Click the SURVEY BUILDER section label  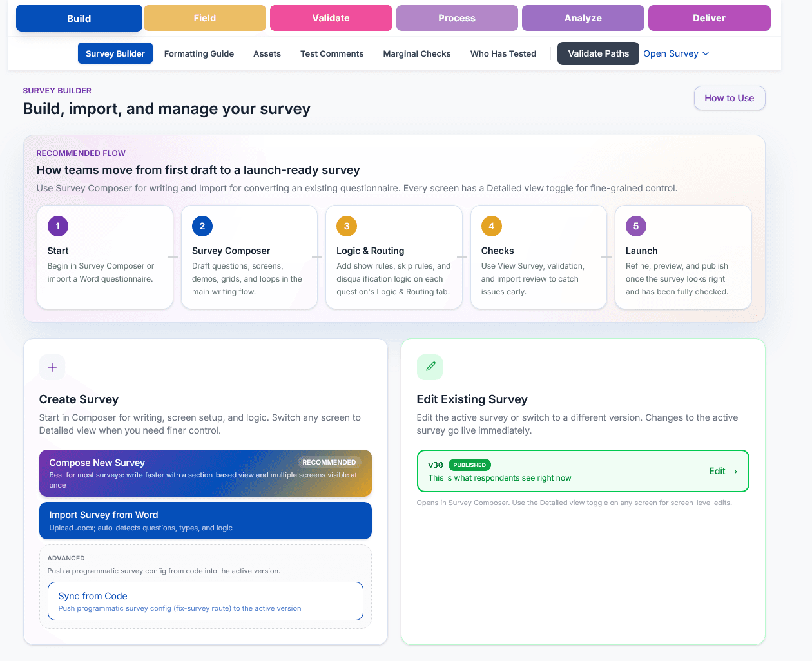pyautogui.click(x=57, y=91)
